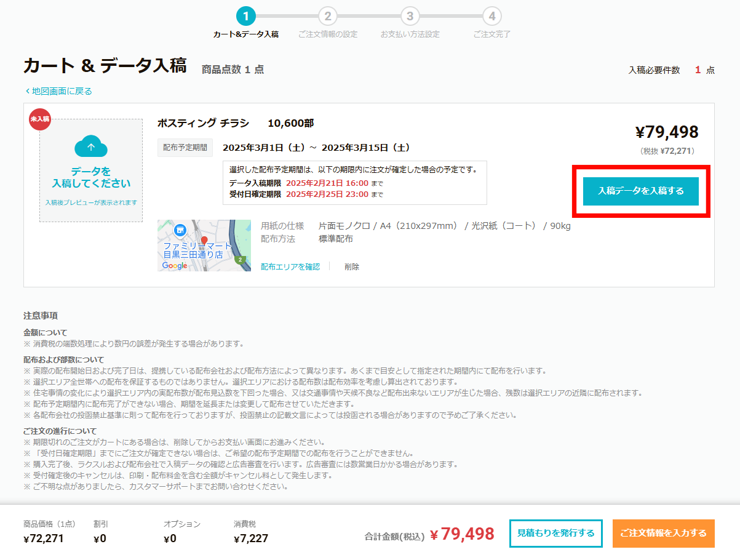Click the 10,600部 quantity text
The height and width of the screenshot is (560, 740).
tap(290, 123)
